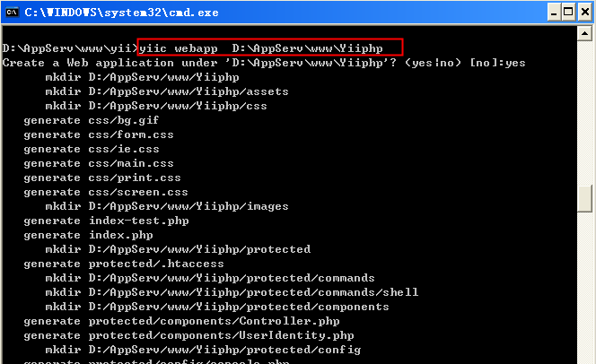Click the "generate css/form.css" line

click(99, 134)
